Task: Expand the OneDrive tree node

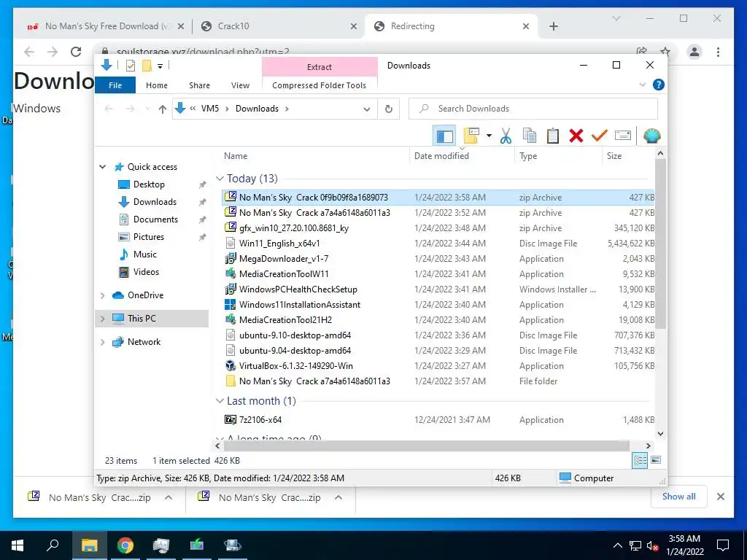Action: (x=102, y=295)
